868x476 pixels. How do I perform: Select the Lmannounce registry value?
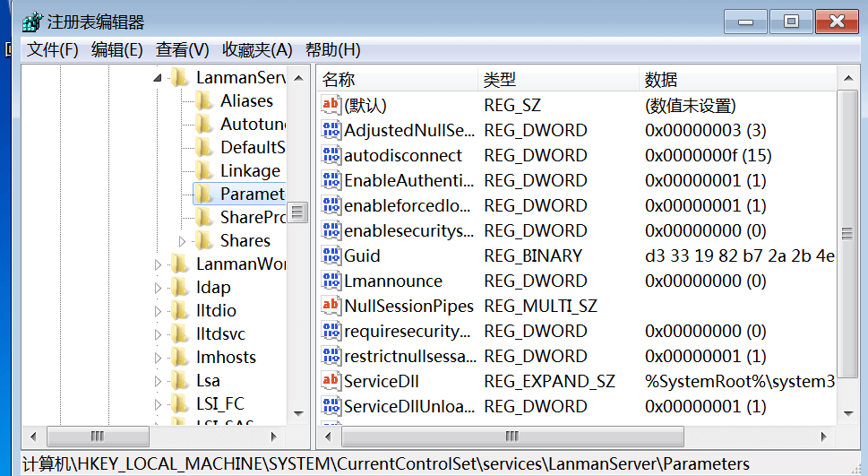click(393, 281)
